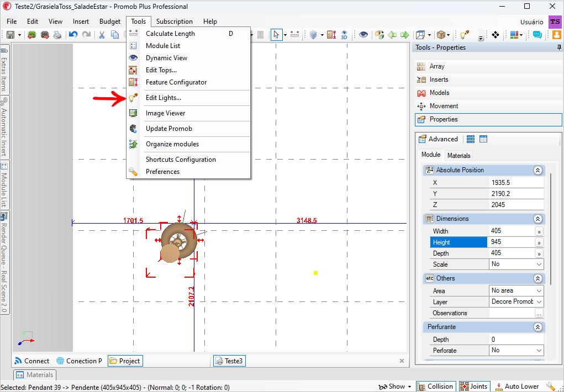
Task: Select Preferences in the Tools menu
Action: coord(188,172)
